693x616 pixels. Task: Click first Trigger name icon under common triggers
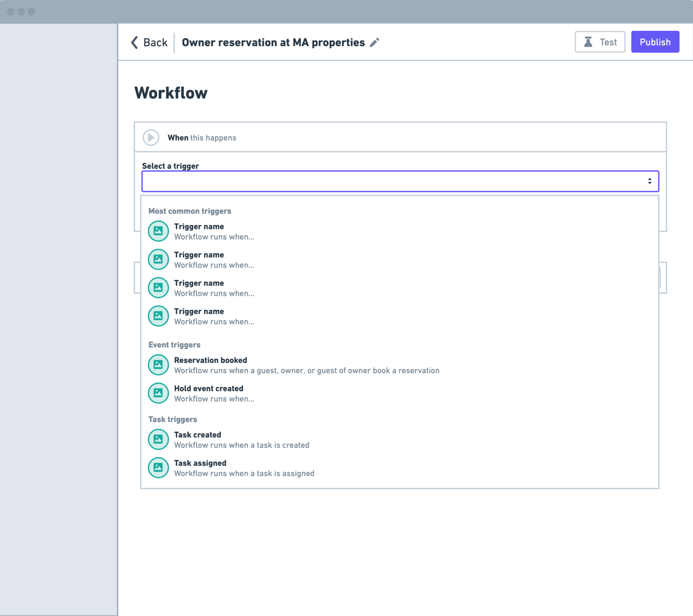point(158,231)
